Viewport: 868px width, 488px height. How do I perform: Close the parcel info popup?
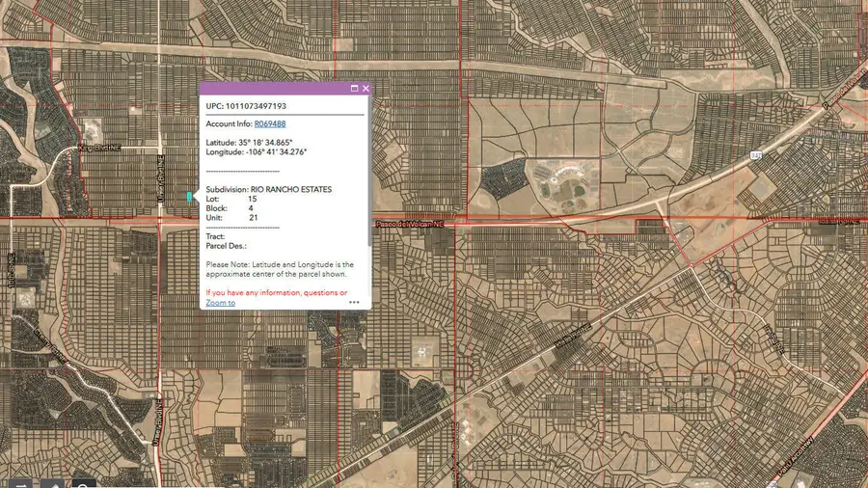366,89
